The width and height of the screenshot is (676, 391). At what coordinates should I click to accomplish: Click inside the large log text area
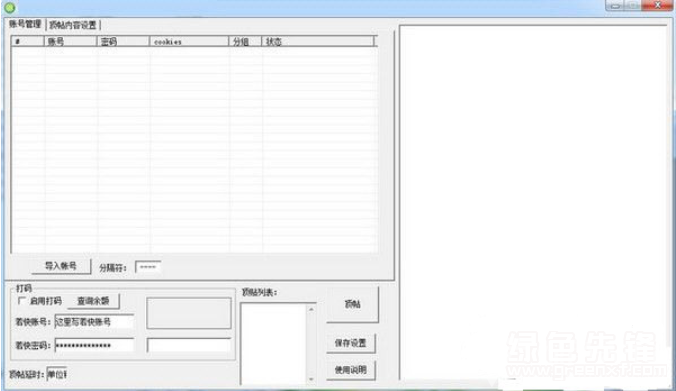pos(533,202)
